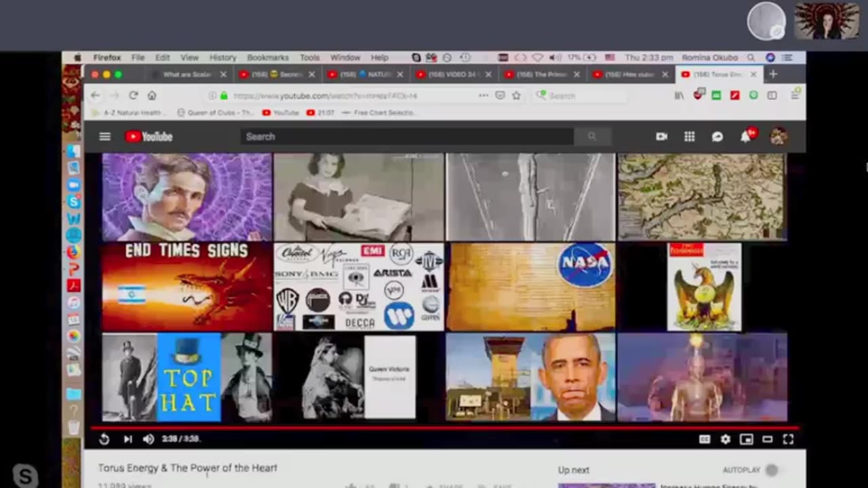Image resolution: width=868 pixels, height=488 pixels.
Task: Mute the video volume
Action: pyautogui.click(x=149, y=439)
